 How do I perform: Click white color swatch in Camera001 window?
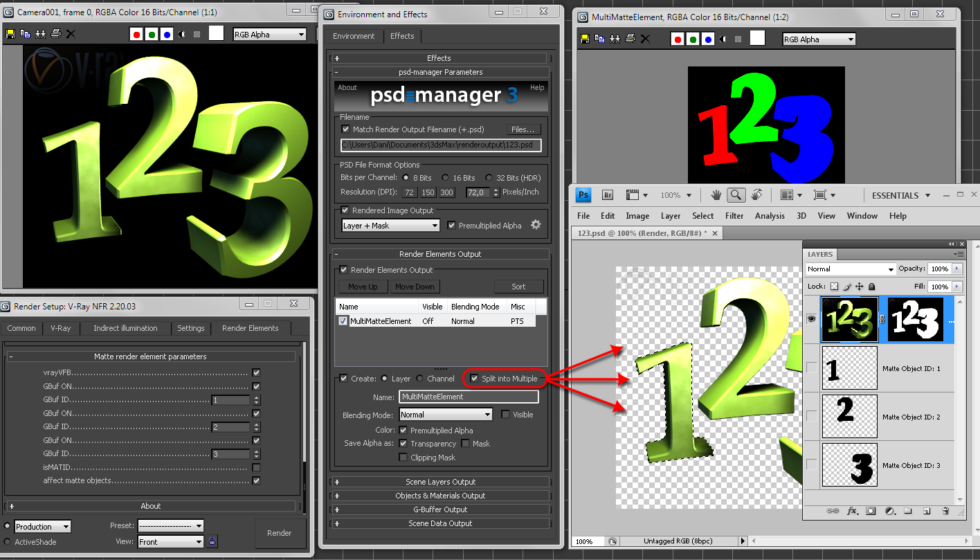click(216, 34)
